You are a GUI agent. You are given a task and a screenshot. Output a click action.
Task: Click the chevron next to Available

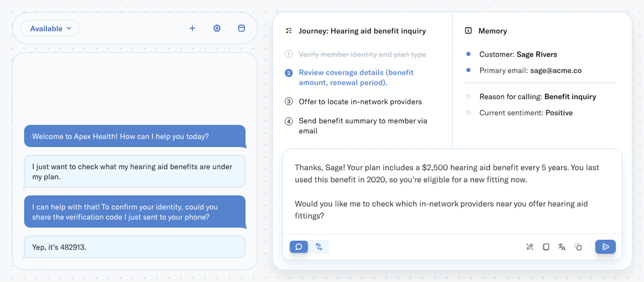(69, 29)
